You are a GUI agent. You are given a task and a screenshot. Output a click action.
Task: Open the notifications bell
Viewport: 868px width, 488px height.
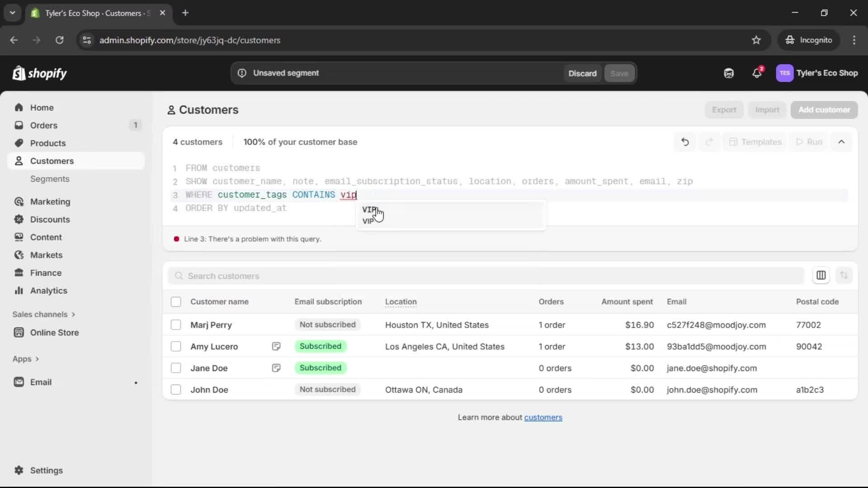click(x=757, y=73)
